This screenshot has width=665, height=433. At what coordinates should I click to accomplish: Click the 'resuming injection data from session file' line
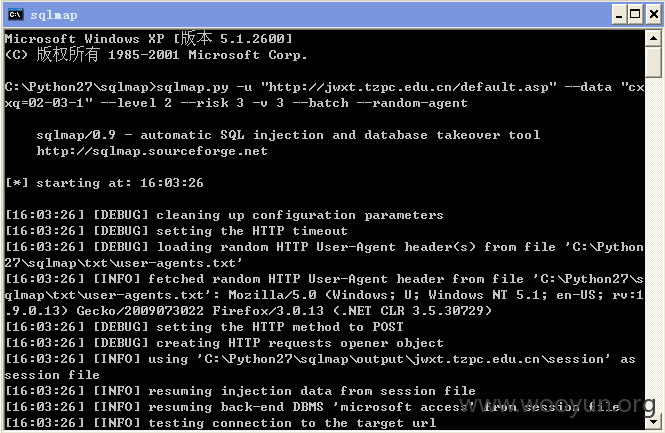[x=240, y=391]
